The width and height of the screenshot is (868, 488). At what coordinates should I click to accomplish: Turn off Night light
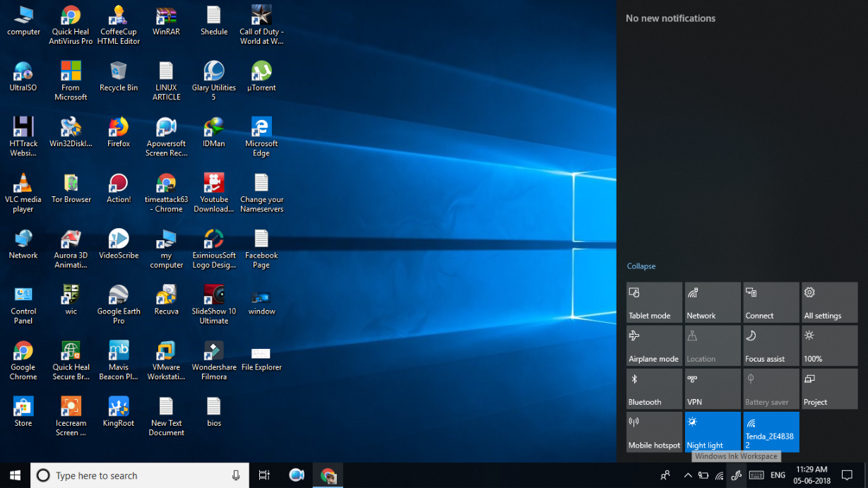(713, 432)
